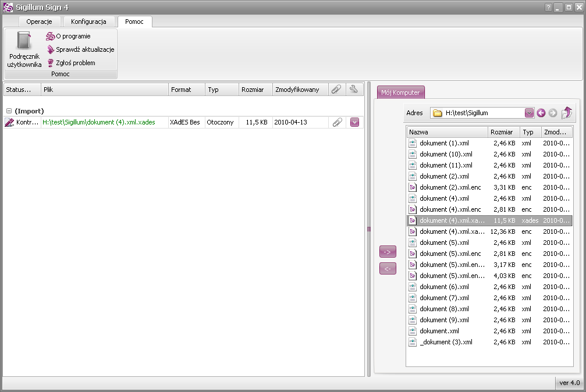Viewport: 586px width, 392px height.
Task: Click Zgłoś problem to report an issue
Action: (71, 63)
